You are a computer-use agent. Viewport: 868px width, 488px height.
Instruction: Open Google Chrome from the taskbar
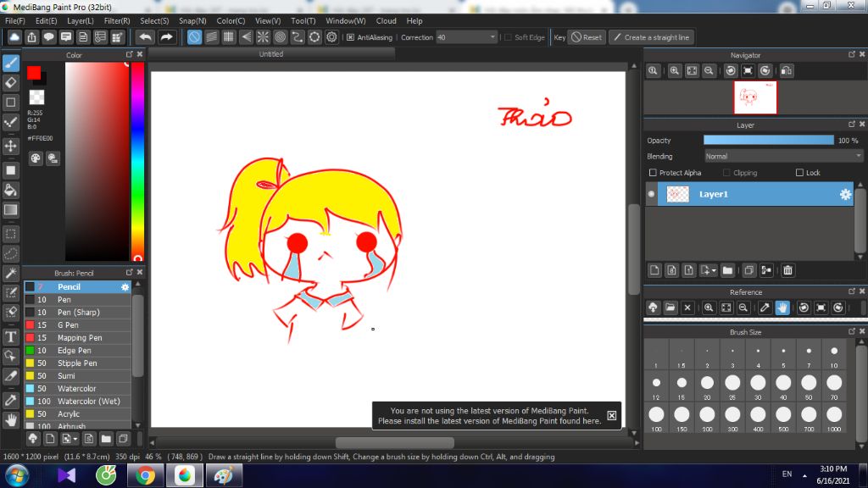pyautogui.click(x=145, y=476)
